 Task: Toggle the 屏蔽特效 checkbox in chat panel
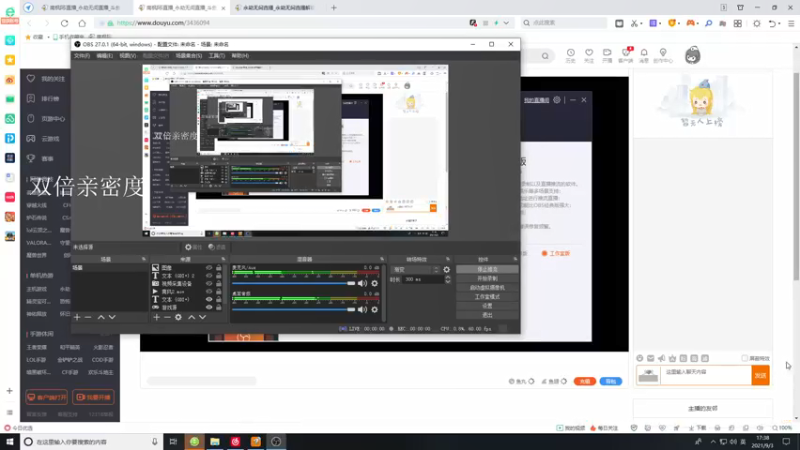pos(744,358)
